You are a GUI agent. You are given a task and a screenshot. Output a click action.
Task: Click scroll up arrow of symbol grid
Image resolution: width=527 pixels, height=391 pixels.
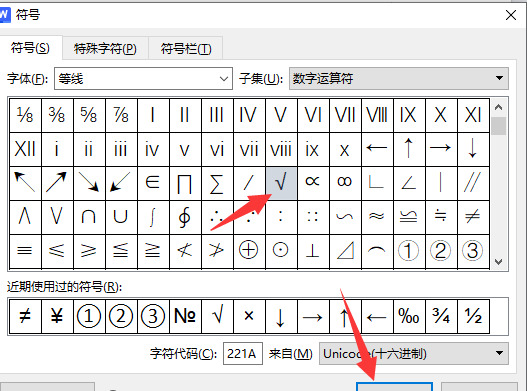499,107
